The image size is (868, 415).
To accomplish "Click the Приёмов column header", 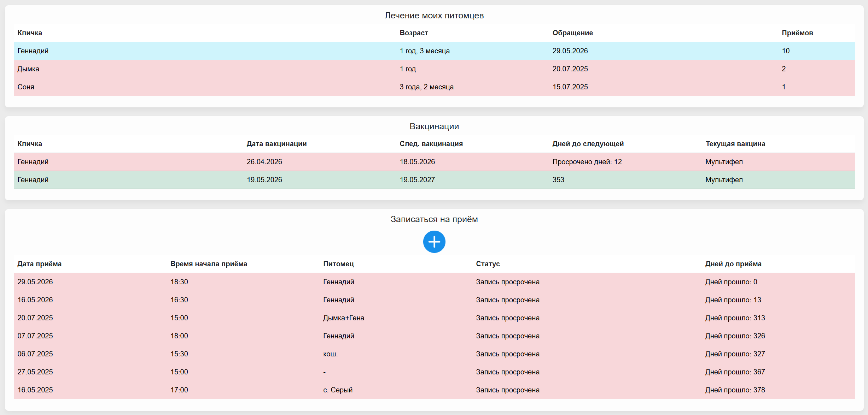I will click(x=797, y=33).
